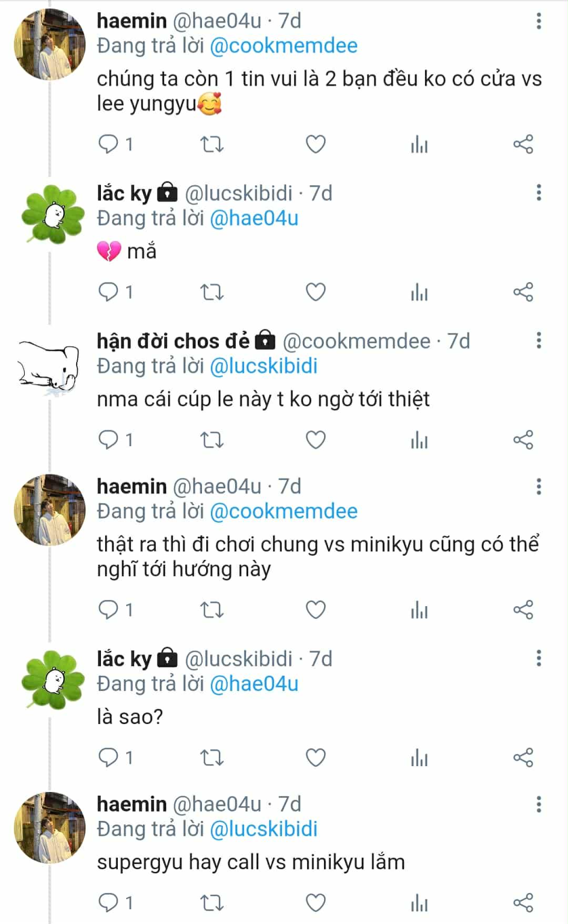This screenshot has width=568, height=924.
Task: View analytics of the "là sao?" tweet
Action: [419, 758]
